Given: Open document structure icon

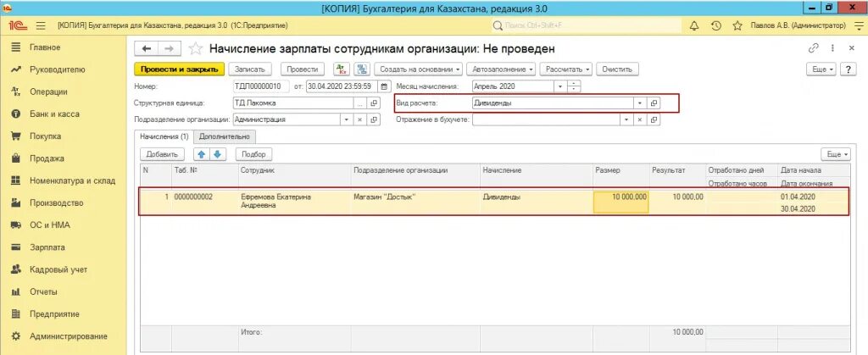Looking at the screenshot, I should coord(362,69).
